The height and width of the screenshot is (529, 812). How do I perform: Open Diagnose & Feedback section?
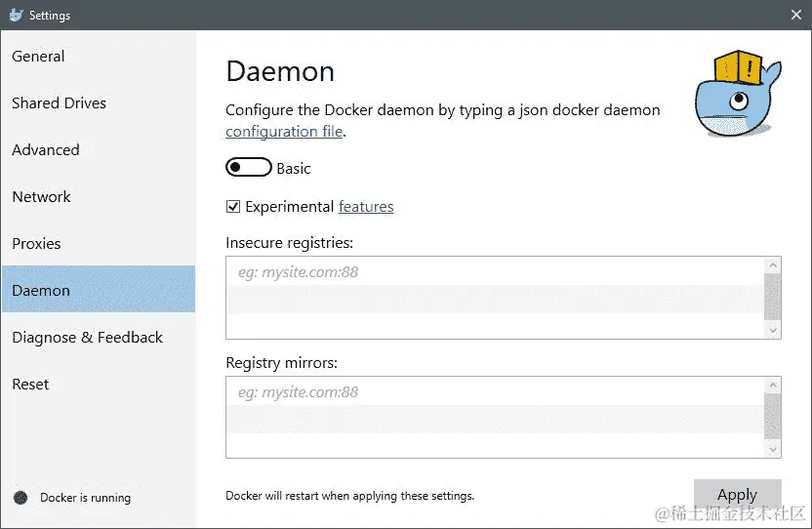(87, 338)
